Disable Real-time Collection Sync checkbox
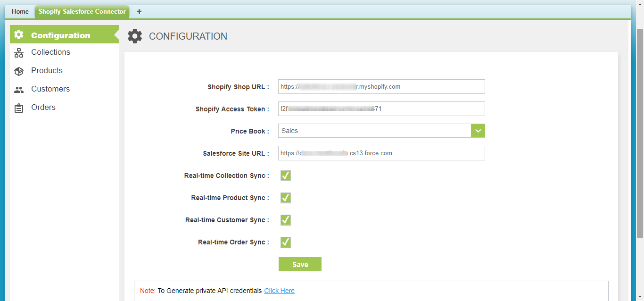 point(286,176)
